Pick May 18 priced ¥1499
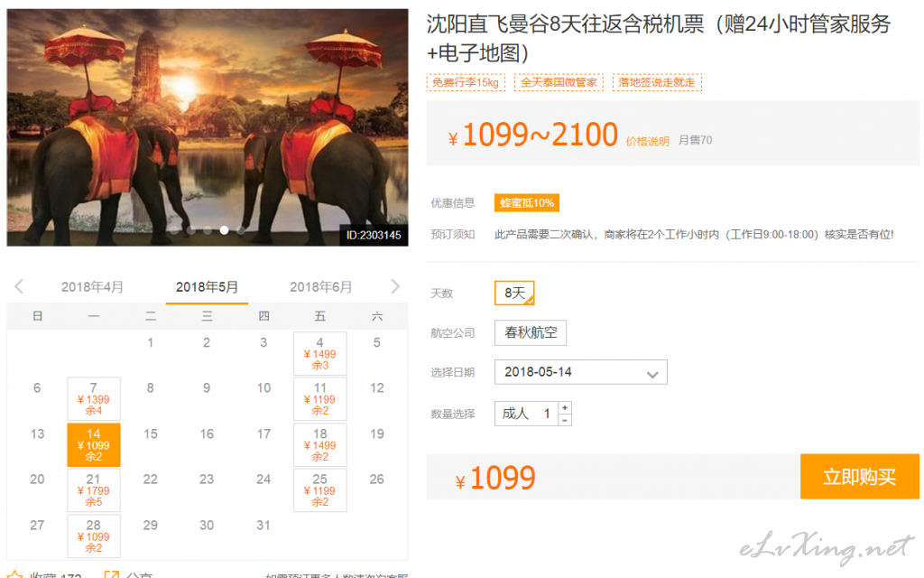Image resolution: width=924 pixels, height=578 pixels. (320, 444)
